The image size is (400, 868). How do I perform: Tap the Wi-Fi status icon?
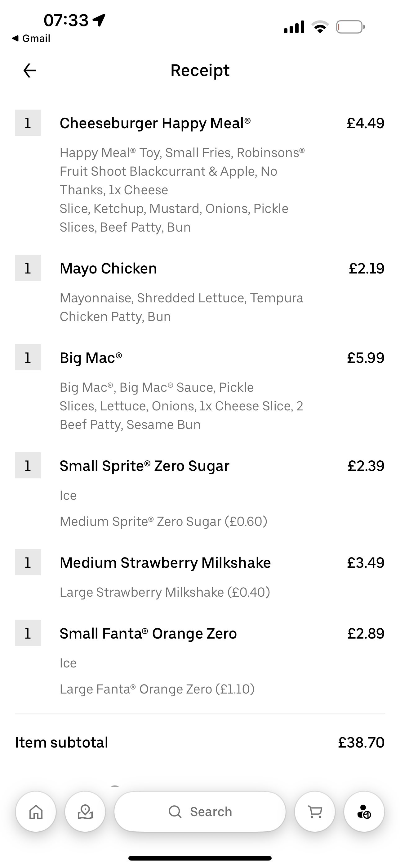[320, 27]
